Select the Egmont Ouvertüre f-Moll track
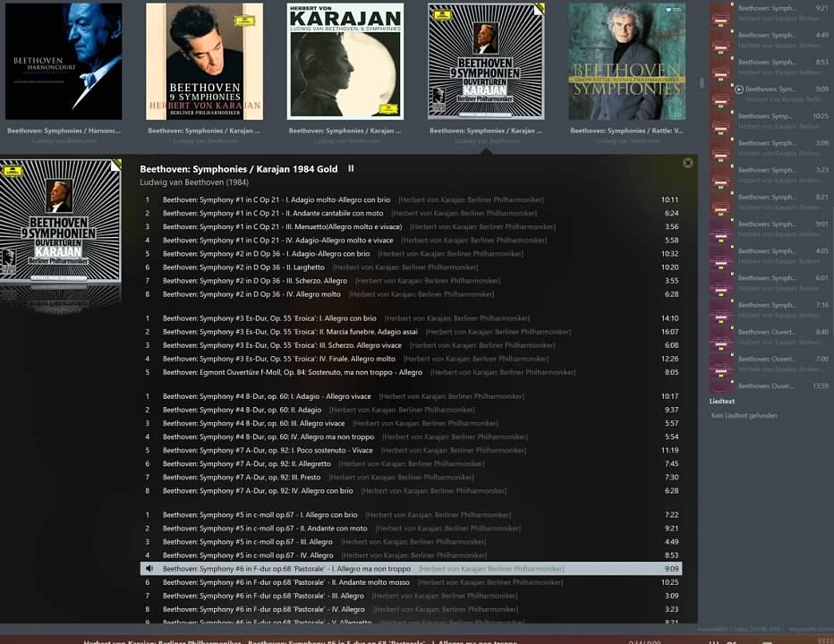The height and width of the screenshot is (644, 834). (411, 372)
